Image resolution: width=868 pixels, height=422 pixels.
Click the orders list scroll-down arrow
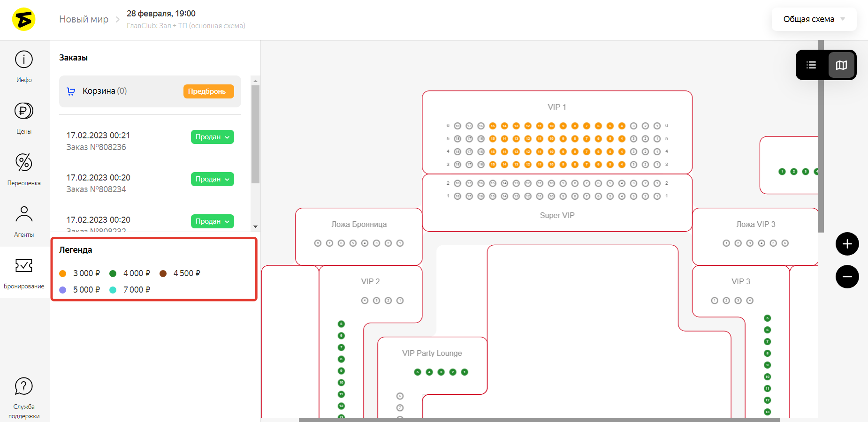[255, 226]
